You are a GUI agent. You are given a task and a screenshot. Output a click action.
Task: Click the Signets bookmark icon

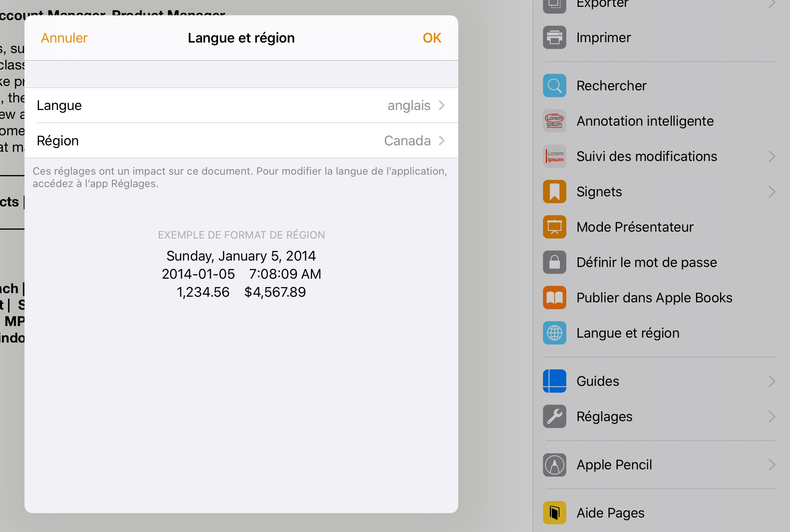[554, 192]
